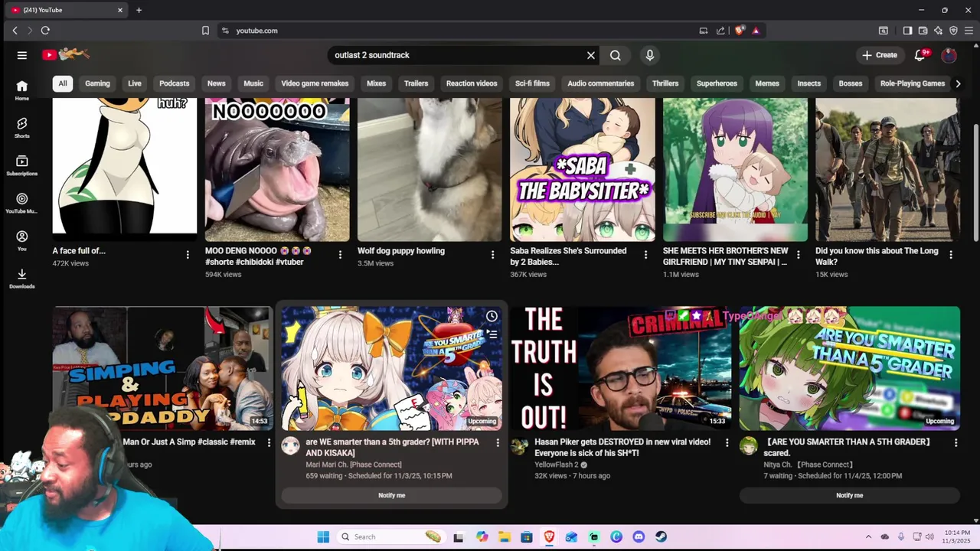The image size is (980, 551).
Task: Select the All filter chip
Action: pos(63,83)
